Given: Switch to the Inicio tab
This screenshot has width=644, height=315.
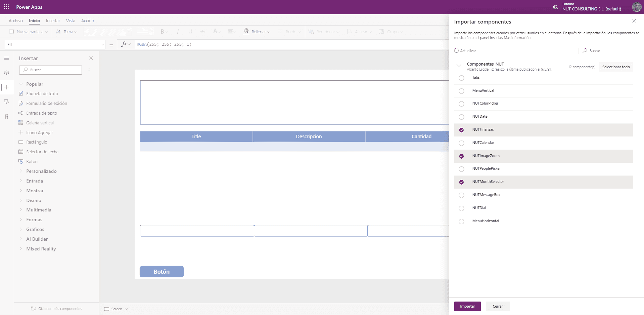Looking at the screenshot, I should point(34,21).
